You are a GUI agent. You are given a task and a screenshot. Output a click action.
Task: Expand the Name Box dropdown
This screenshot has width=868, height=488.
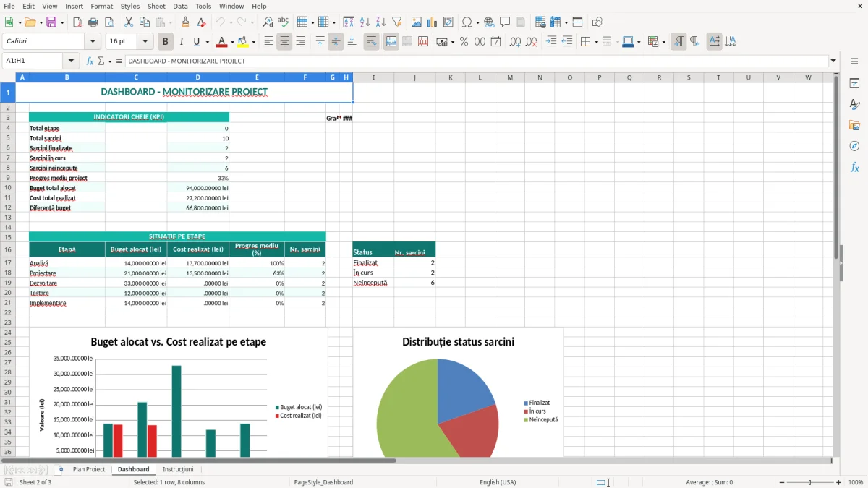(70, 61)
